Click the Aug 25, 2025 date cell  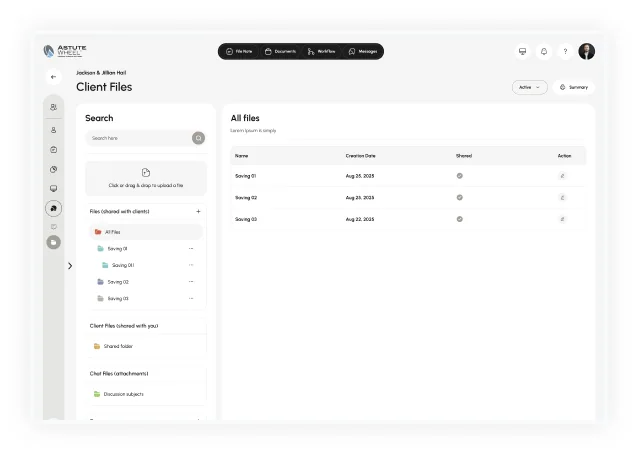click(x=360, y=176)
